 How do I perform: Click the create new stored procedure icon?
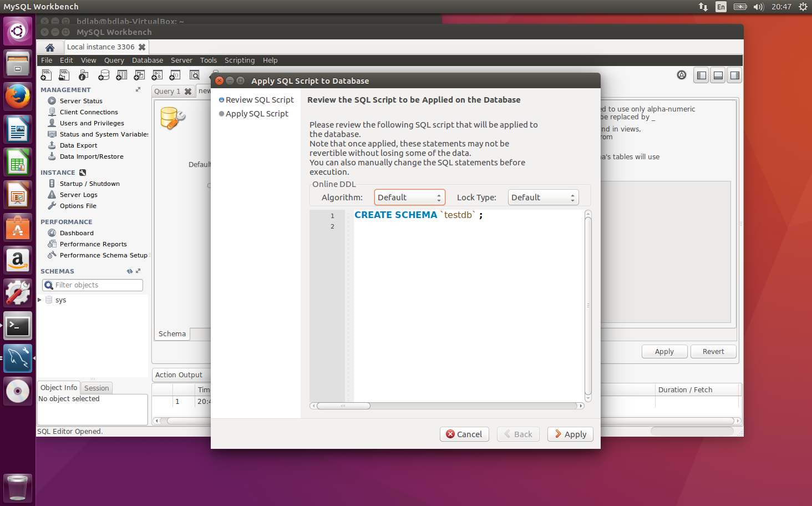pos(157,75)
